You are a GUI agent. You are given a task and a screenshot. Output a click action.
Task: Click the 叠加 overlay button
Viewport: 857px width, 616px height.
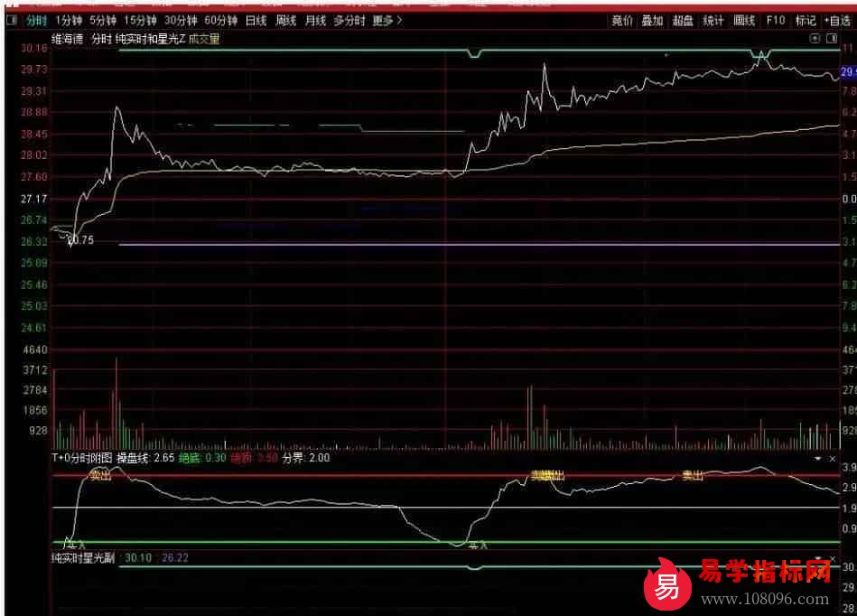coord(652,20)
